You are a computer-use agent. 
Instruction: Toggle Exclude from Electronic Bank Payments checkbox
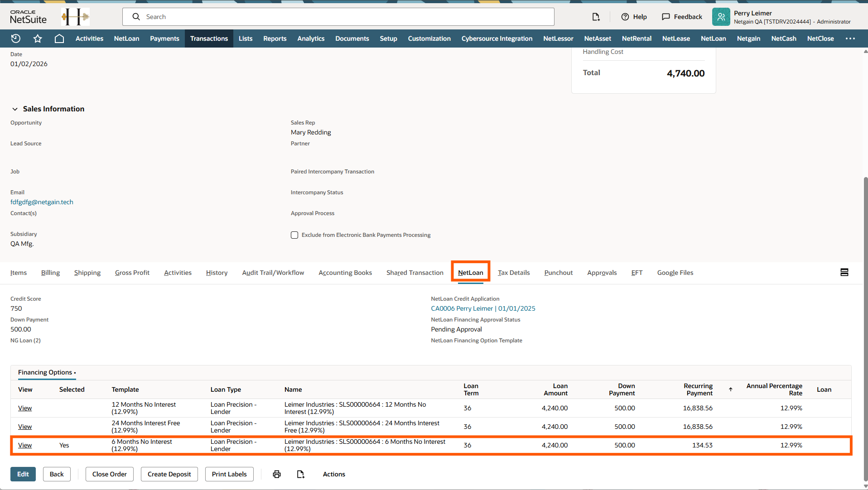[294, 235]
